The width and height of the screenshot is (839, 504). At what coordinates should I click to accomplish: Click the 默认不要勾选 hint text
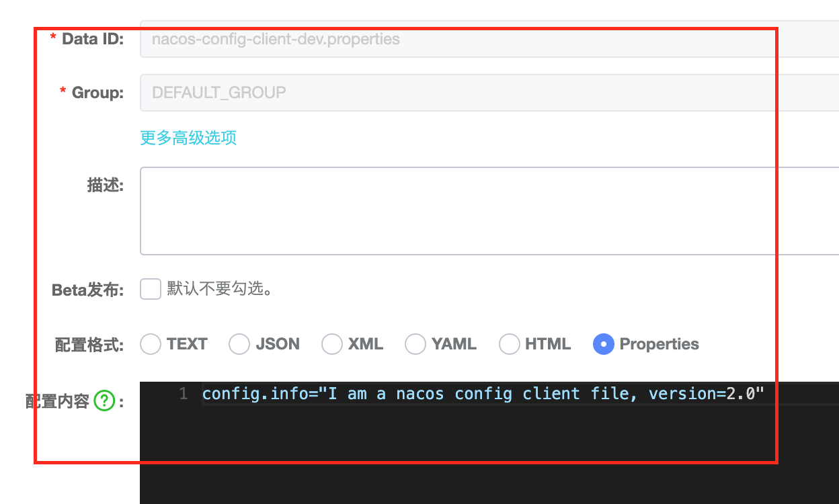click(220, 290)
